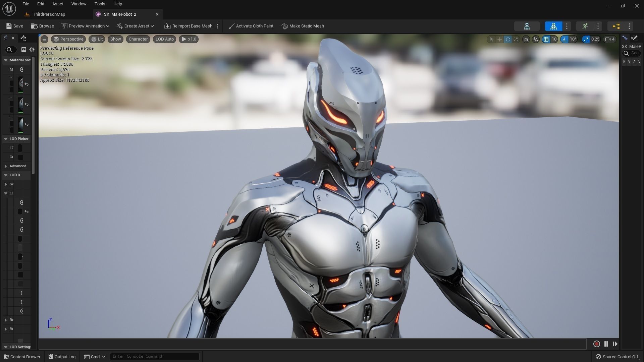Viewport: 644px width, 362px height.
Task: Open the viewport hamburger options menu
Action: [x=44, y=39]
